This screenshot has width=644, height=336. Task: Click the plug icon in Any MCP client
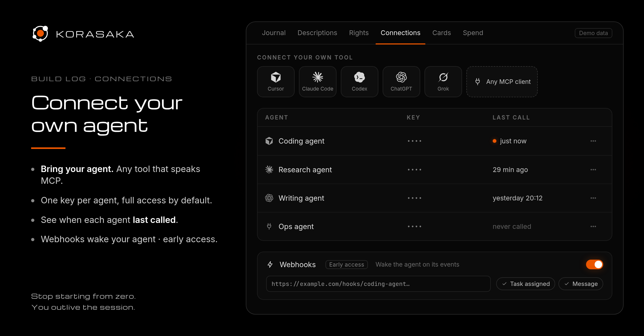[x=478, y=81]
